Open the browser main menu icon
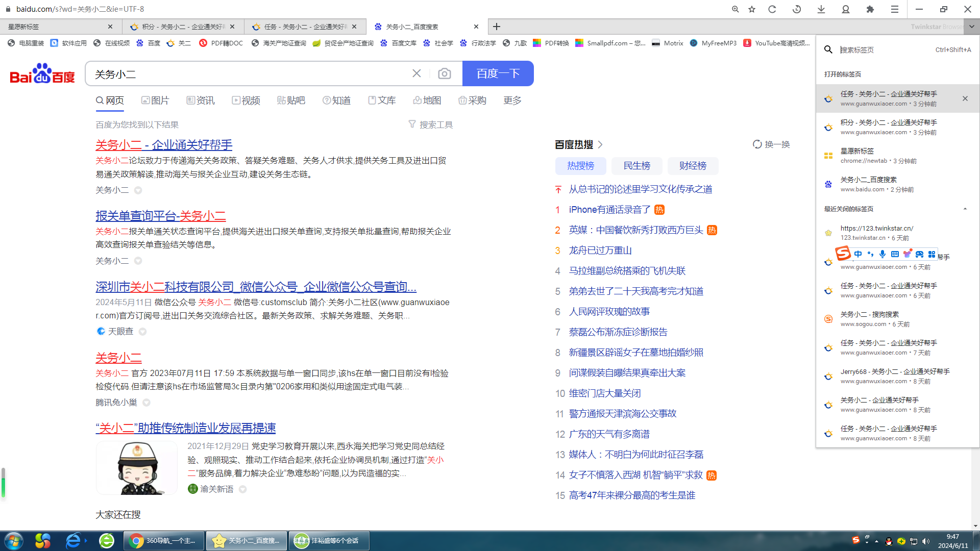This screenshot has width=980, height=551. [895, 9]
